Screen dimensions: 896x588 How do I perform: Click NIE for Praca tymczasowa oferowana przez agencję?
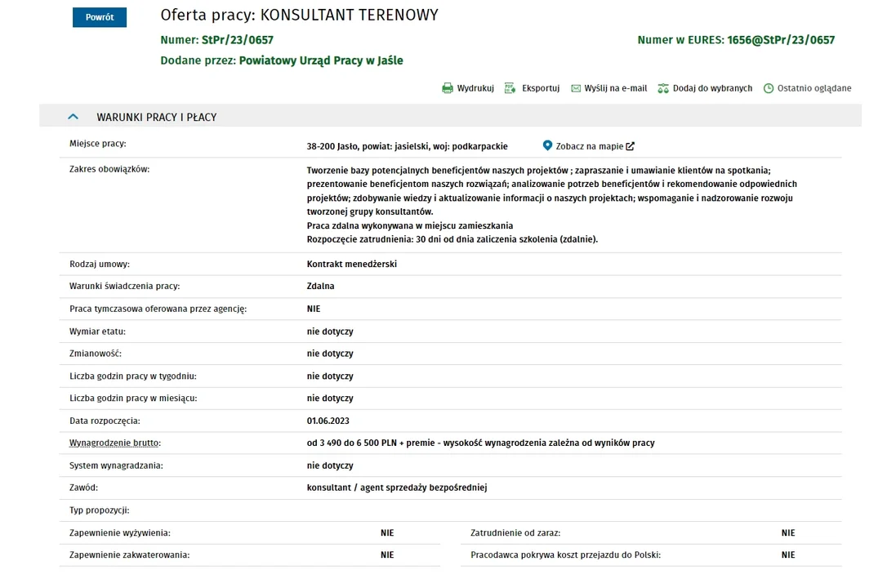click(x=313, y=309)
